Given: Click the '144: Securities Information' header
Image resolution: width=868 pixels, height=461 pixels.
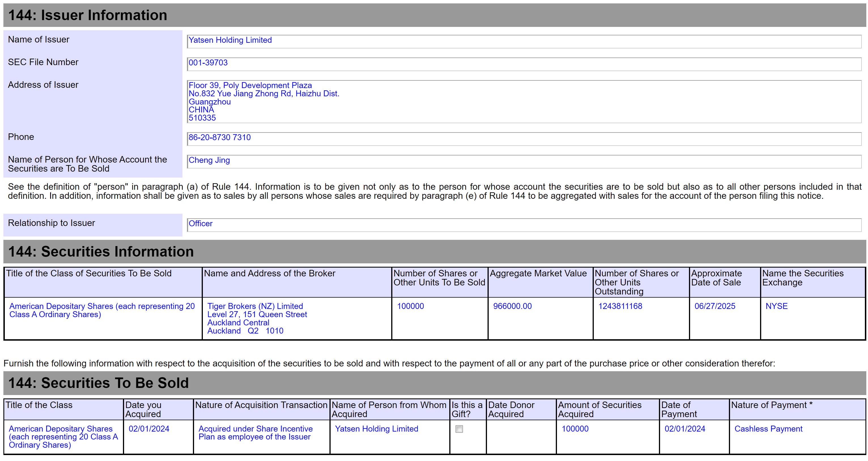Looking at the screenshot, I should point(434,251).
